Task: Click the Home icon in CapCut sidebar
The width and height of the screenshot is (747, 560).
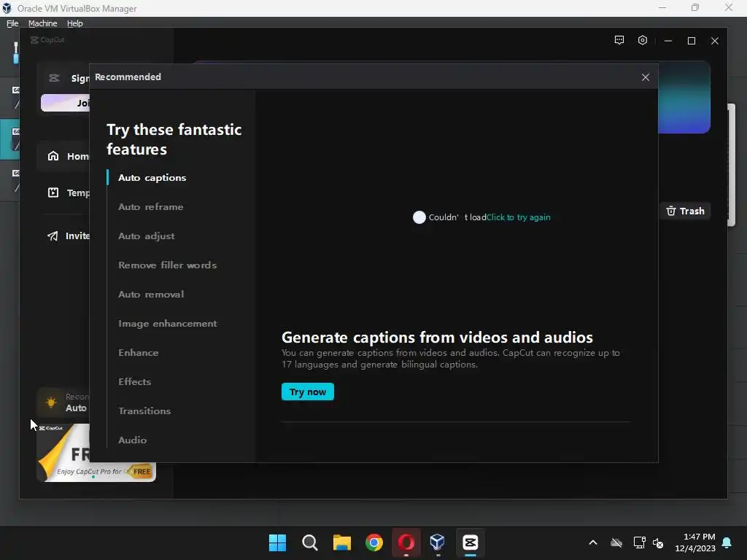Action: tap(53, 156)
